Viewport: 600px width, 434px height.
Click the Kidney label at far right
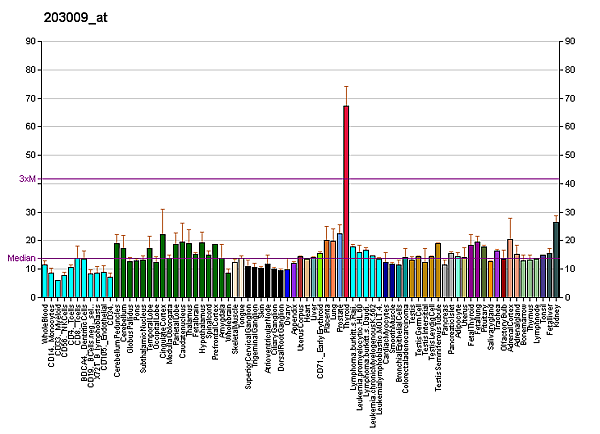pyautogui.click(x=556, y=314)
